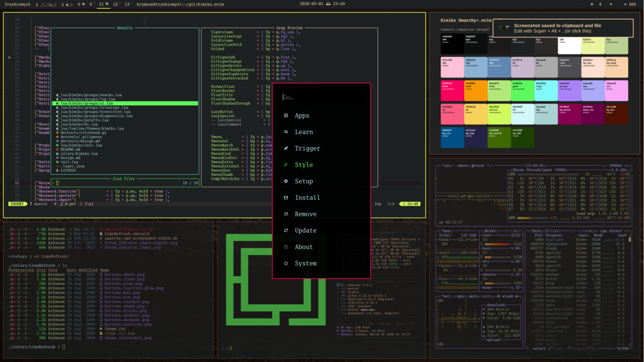Viewport: 644px width, 362px height.
Task: Switch to workspace 12 in top bar
Action: pos(117,4)
